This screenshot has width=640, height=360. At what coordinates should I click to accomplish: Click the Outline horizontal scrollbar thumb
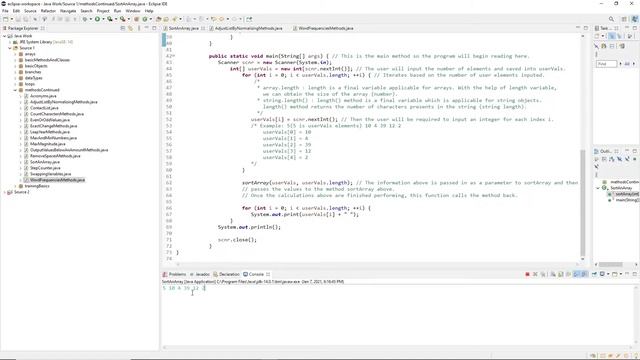611,264
